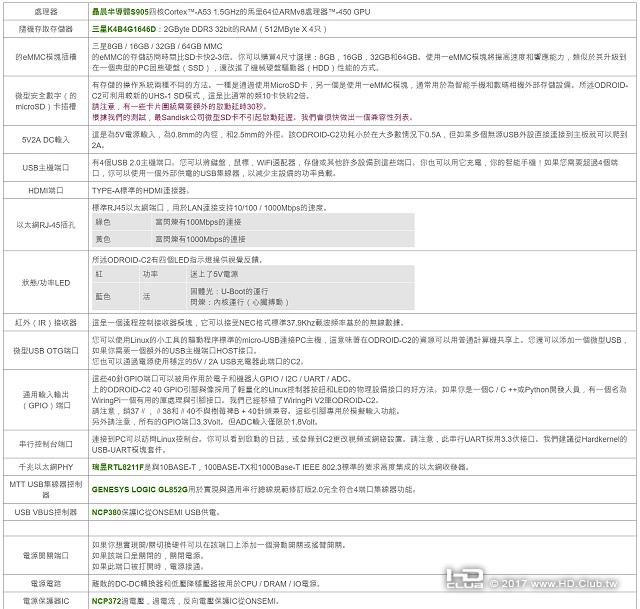Click the 以太網RJ-45插孔 row label

tap(46, 225)
